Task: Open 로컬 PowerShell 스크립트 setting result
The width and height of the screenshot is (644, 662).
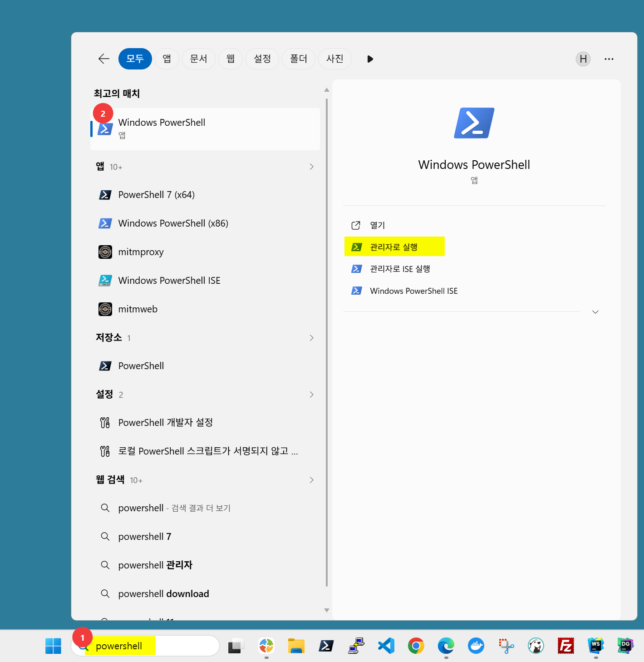Action: (205, 451)
